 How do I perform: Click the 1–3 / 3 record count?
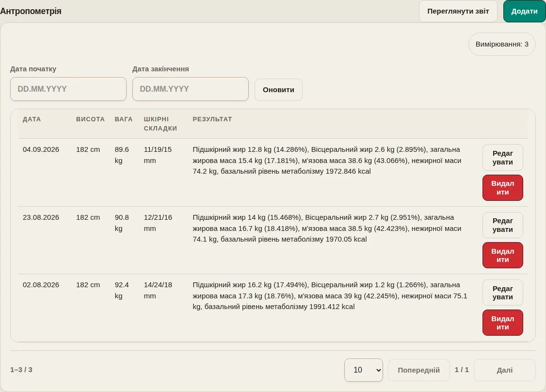(x=21, y=370)
